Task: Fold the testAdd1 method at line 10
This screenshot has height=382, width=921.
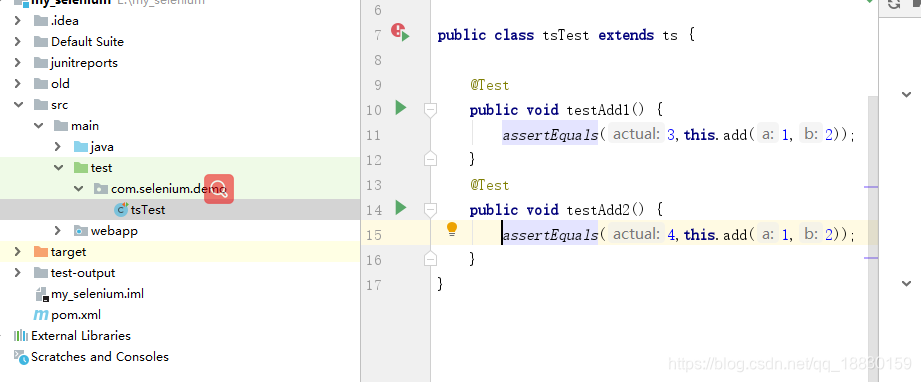Action: click(431, 110)
